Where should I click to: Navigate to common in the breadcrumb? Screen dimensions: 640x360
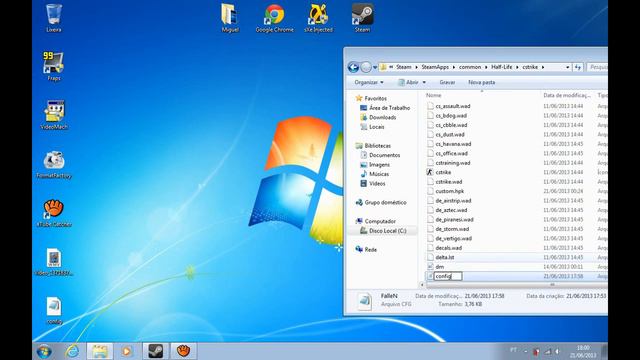[470, 67]
